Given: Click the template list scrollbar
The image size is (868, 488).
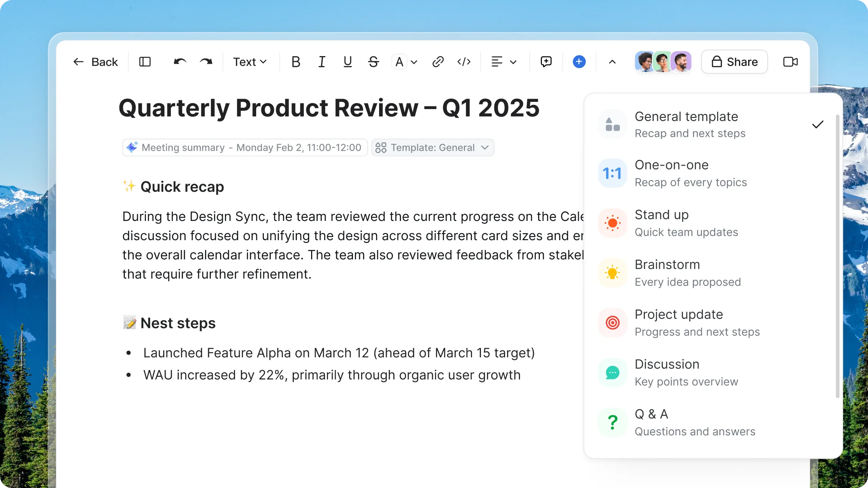Looking at the screenshot, I should [x=837, y=256].
